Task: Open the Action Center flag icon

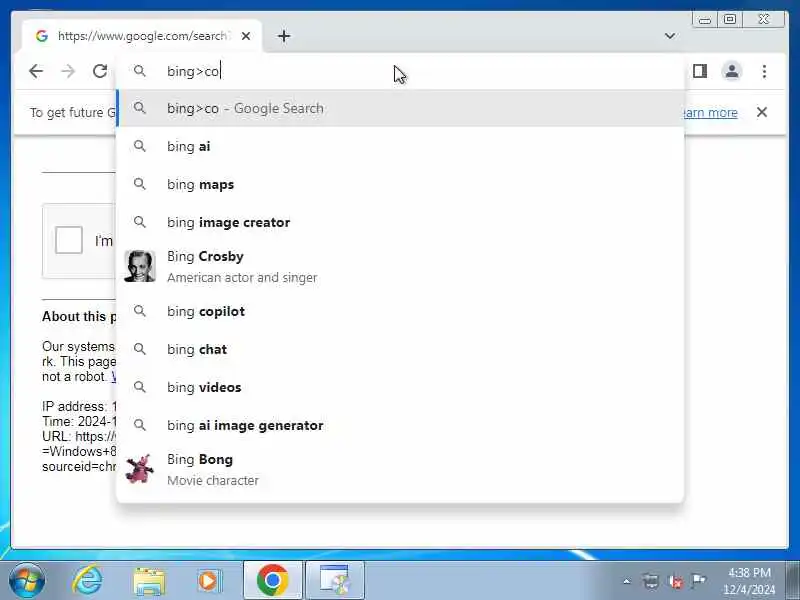Action: click(698, 580)
